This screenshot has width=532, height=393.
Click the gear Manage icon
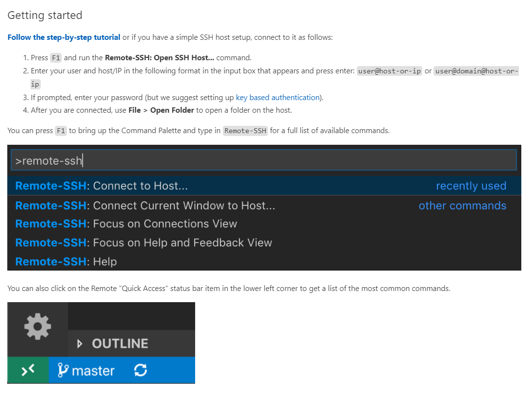click(38, 326)
